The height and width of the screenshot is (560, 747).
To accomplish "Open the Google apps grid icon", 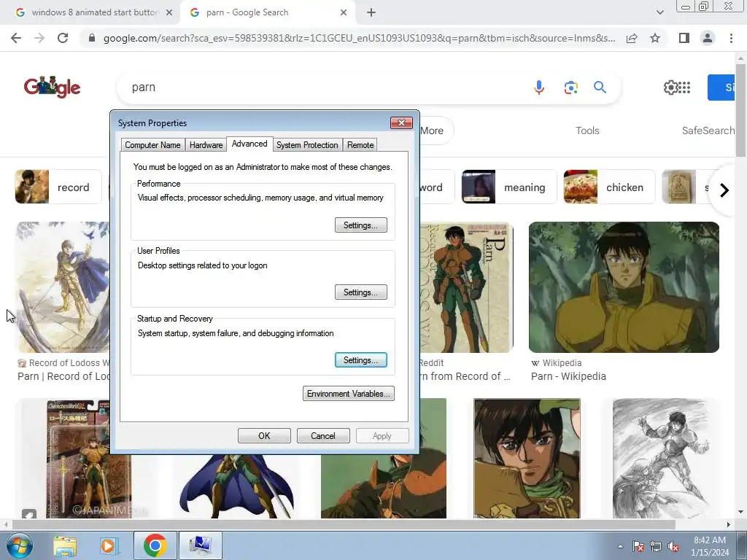I will (684, 87).
